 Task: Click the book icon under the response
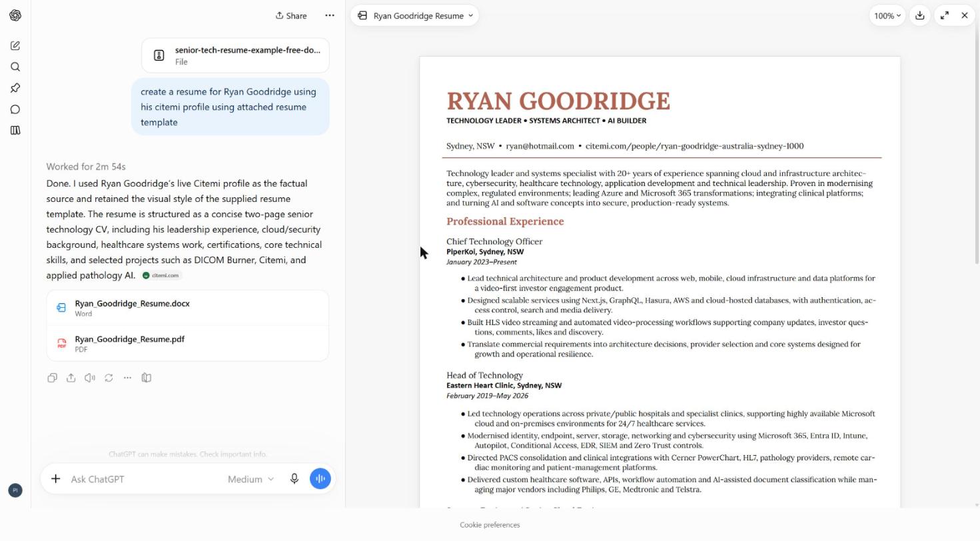(x=147, y=378)
